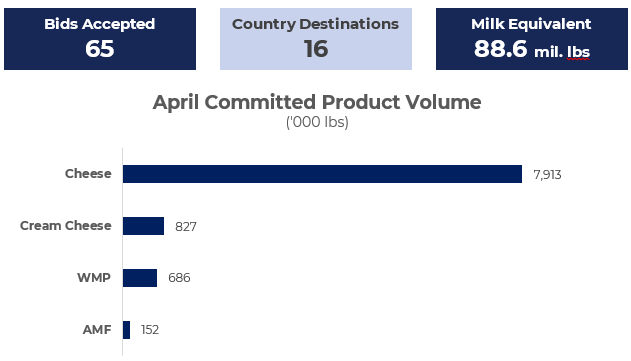The height and width of the screenshot is (361, 631).
Task: Click the ('000 lbs) subtitle
Action: click(x=317, y=122)
